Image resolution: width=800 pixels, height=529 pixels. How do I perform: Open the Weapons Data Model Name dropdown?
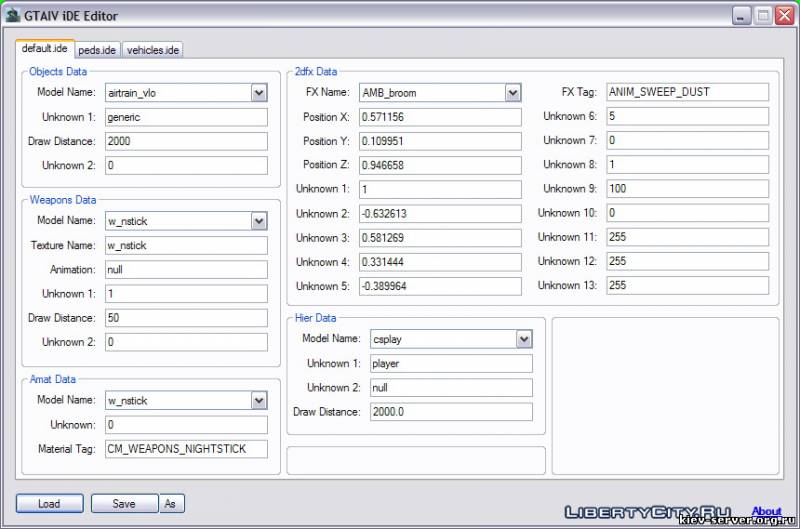259,221
